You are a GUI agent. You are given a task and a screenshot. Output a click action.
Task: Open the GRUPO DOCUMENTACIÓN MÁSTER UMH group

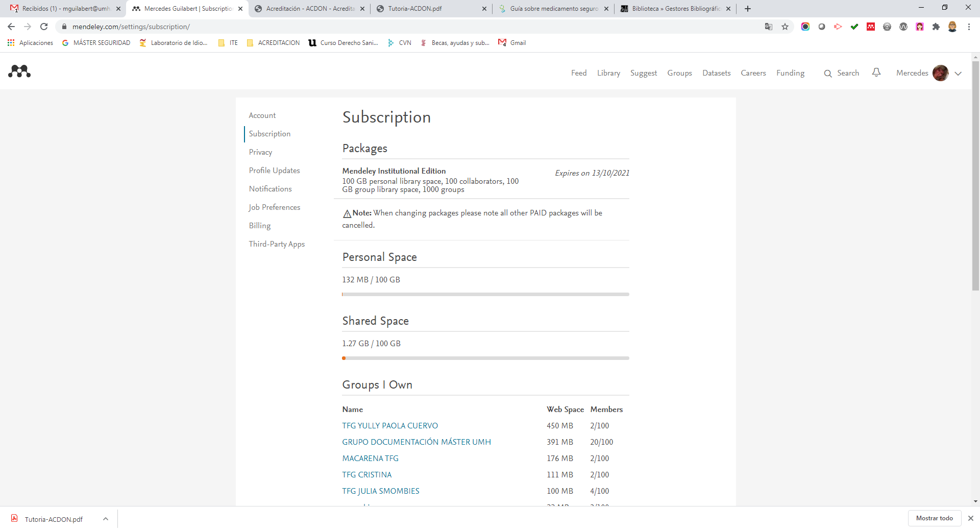click(x=416, y=442)
